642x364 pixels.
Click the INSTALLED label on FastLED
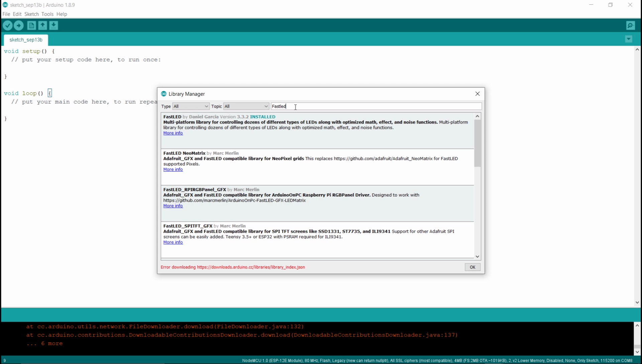click(262, 117)
